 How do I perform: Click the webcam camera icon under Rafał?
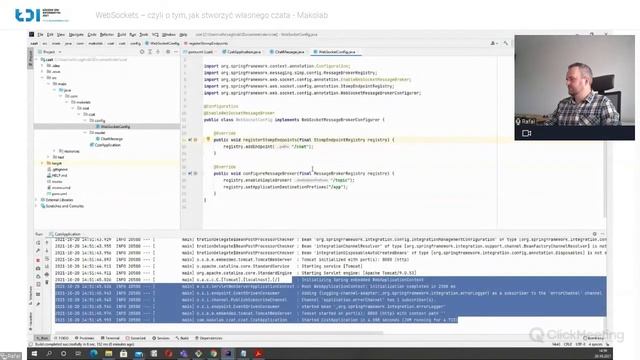pyautogui.click(x=527, y=133)
